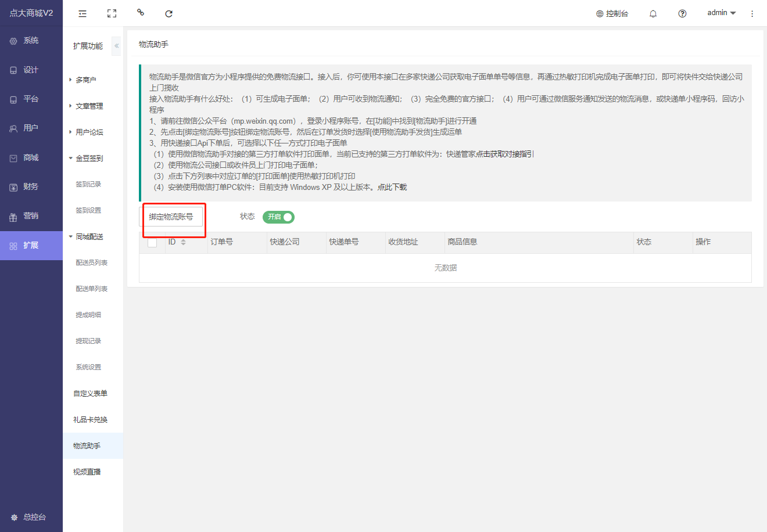Refresh the page with the reload icon
Screen dimensions: 767x532
[x=169, y=13]
